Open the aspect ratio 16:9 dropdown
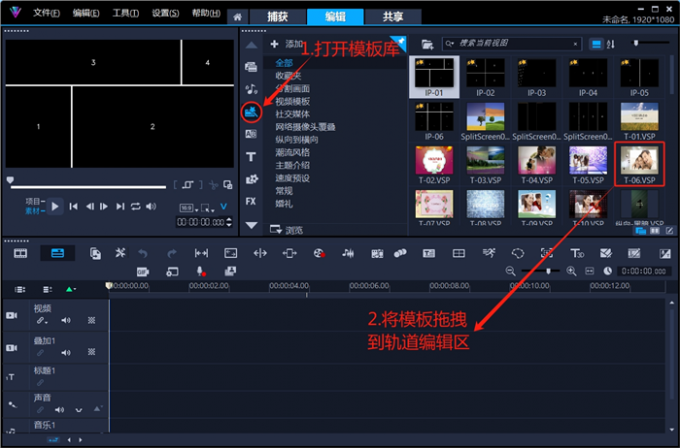The image size is (680, 448). (189, 208)
